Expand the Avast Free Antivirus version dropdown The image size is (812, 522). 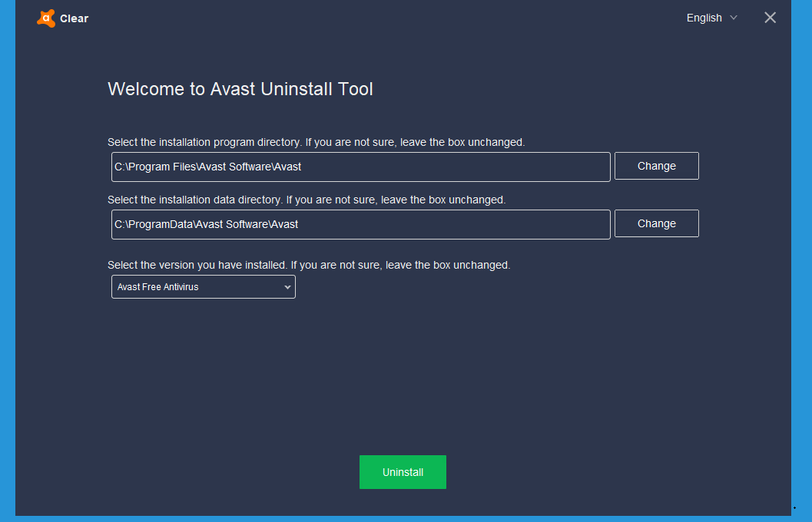point(203,286)
